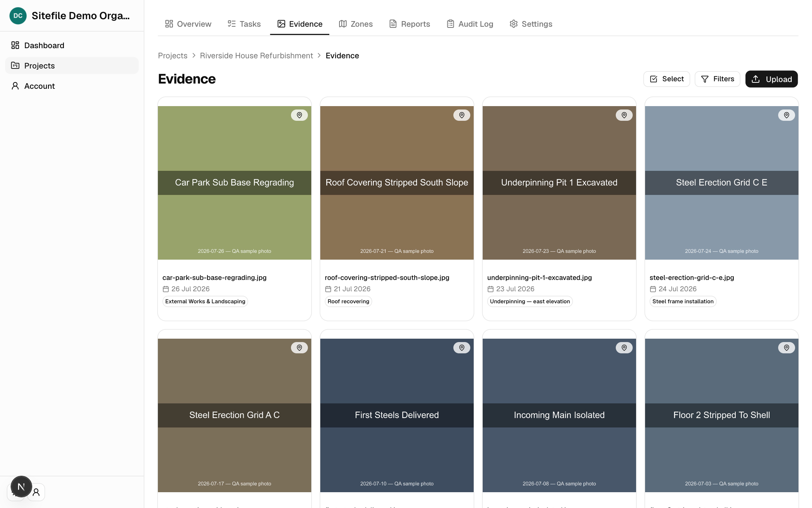
Task: Open the Zones tab
Action: point(356,24)
